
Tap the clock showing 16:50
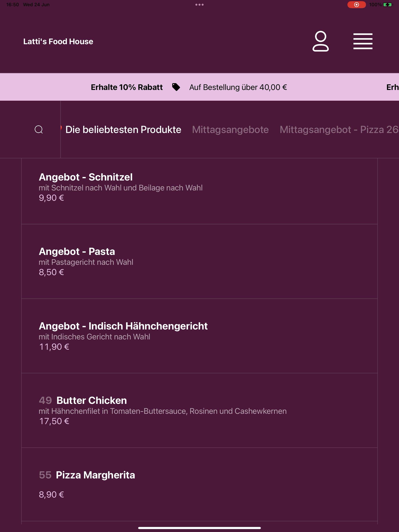click(12, 4)
